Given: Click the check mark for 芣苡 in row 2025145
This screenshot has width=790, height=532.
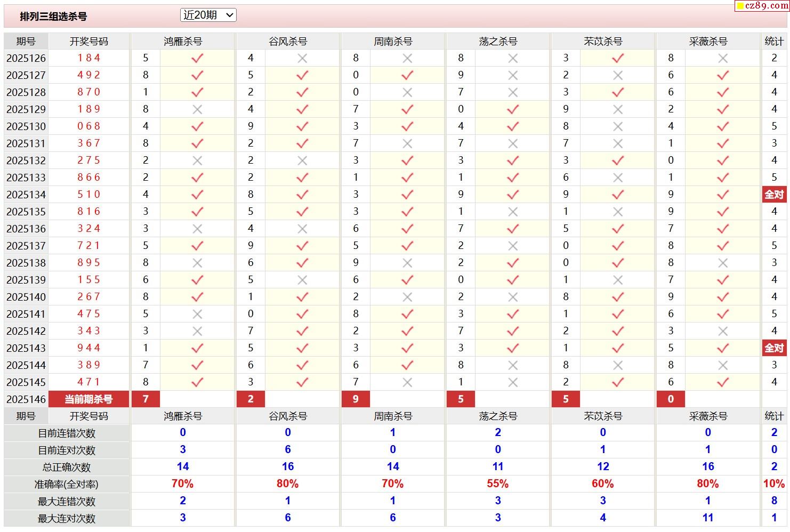Looking at the screenshot, I should 618,382.
